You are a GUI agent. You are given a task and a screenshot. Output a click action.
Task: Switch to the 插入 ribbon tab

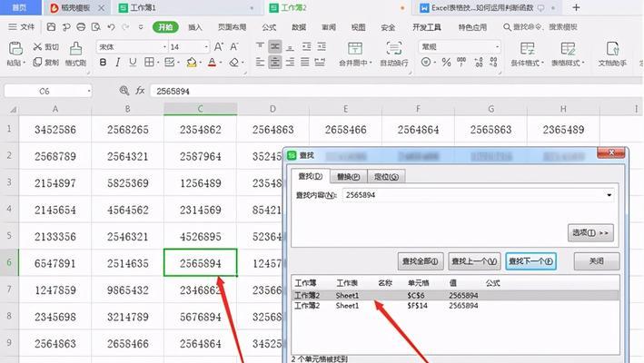click(x=195, y=27)
